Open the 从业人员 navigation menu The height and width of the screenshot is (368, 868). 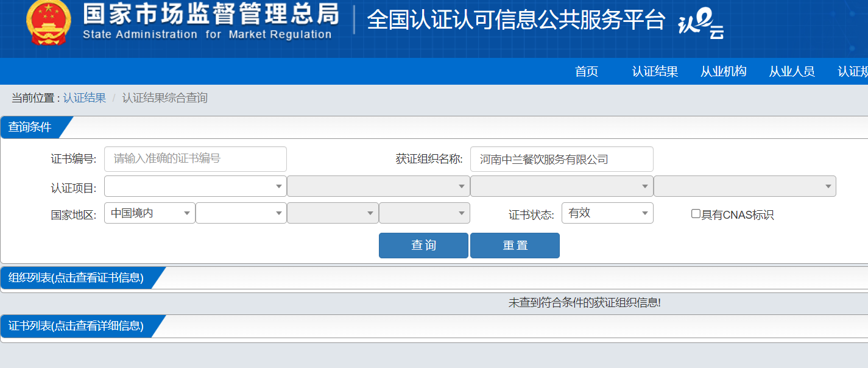791,71
